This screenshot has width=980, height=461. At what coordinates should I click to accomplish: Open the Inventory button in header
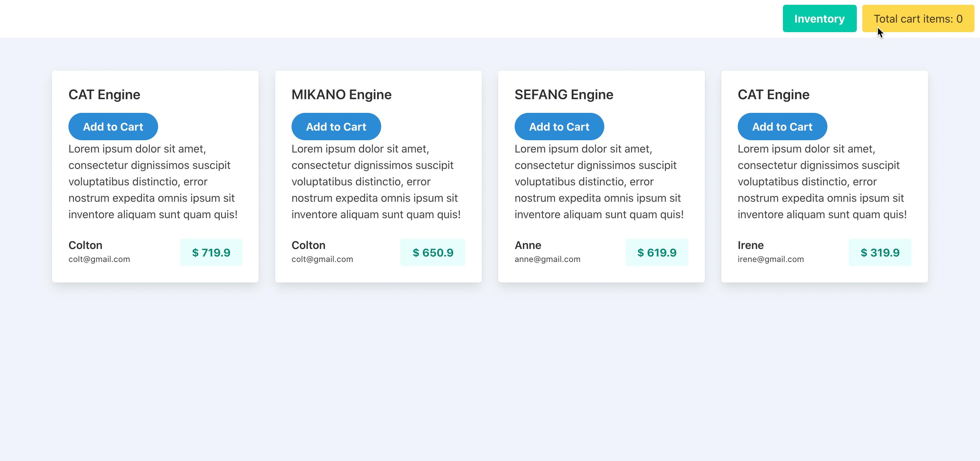click(820, 18)
